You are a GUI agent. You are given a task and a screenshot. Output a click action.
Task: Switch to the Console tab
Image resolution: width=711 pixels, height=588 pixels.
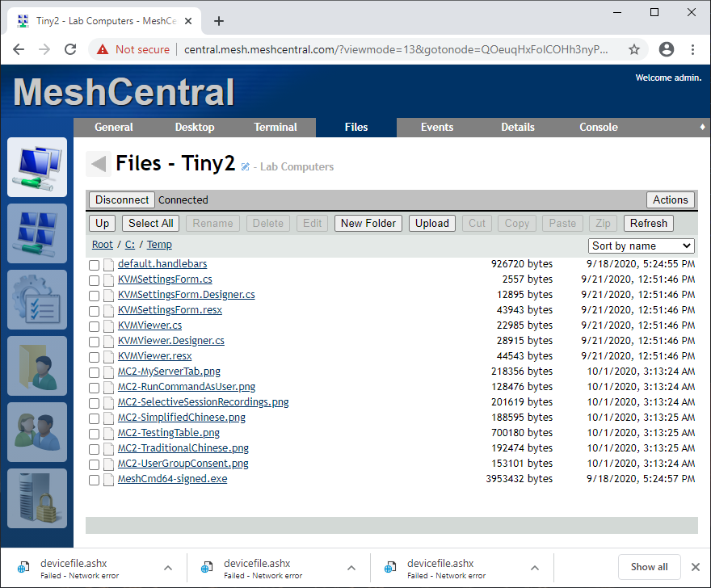pyautogui.click(x=599, y=128)
